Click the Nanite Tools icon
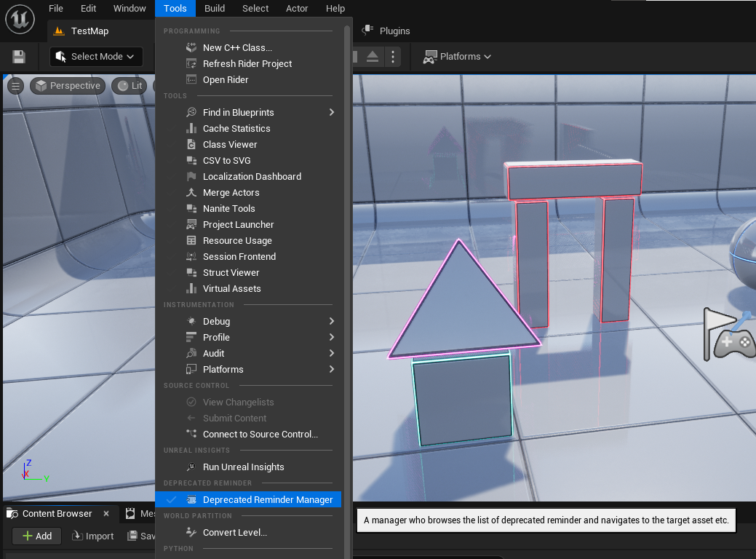756x559 pixels. coord(191,208)
